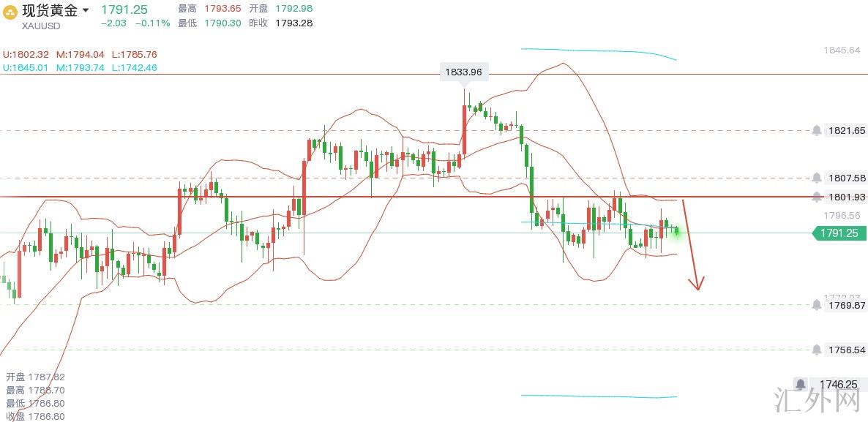868x422 pixels.
Task: Click the 1801.93 alert price label
Action: tap(847, 196)
